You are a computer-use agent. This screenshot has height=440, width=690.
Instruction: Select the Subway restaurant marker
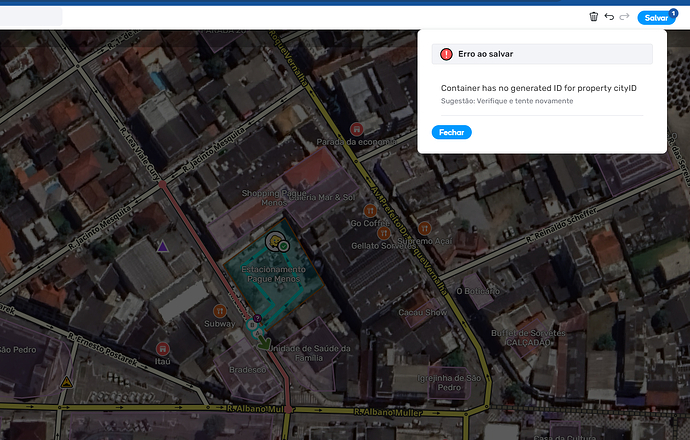221,311
